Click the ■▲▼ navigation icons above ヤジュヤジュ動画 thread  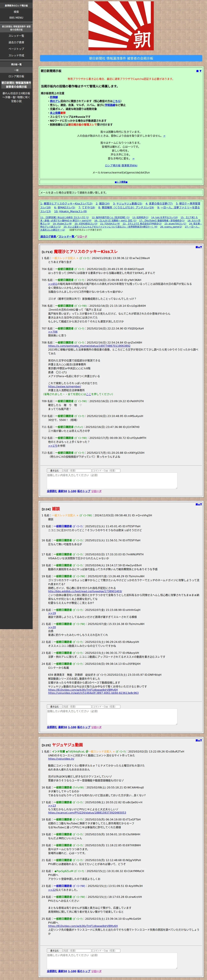[x=199, y=740]
